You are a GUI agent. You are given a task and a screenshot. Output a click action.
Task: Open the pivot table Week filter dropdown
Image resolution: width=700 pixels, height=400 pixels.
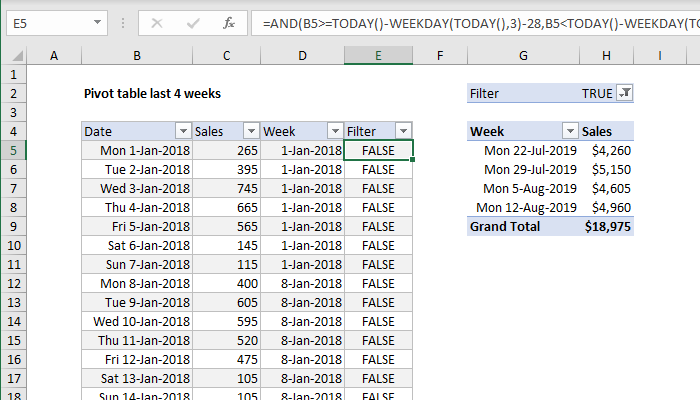[x=570, y=131]
